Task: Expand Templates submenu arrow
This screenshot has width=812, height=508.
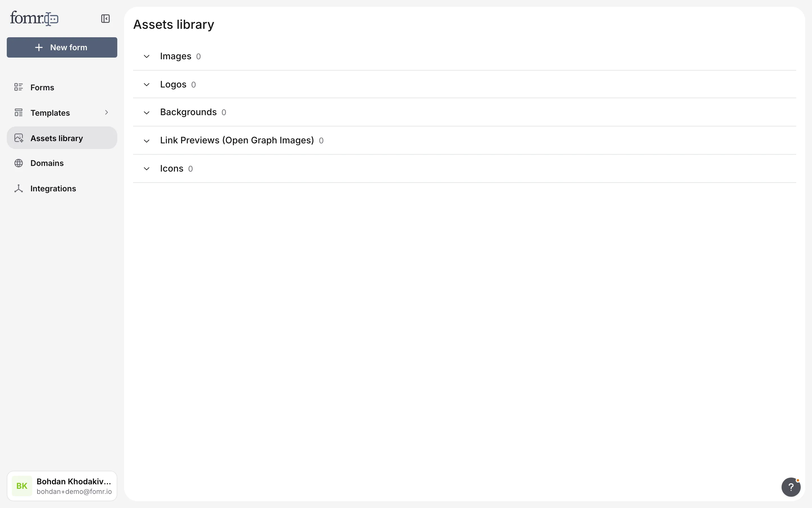Action: tap(106, 113)
